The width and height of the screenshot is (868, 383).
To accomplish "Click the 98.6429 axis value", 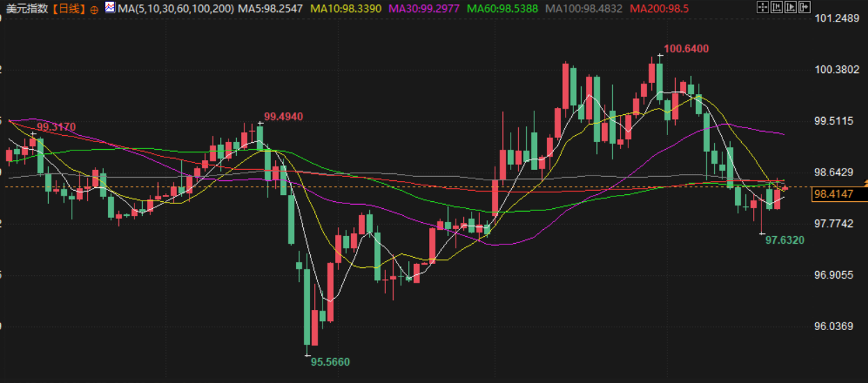I will [x=835, y=172].
